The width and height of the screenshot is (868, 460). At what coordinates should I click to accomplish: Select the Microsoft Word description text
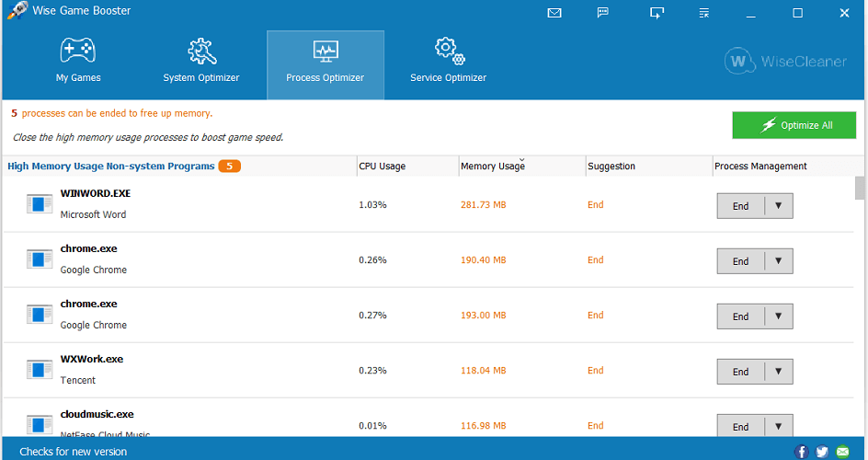tap(93, 214)
